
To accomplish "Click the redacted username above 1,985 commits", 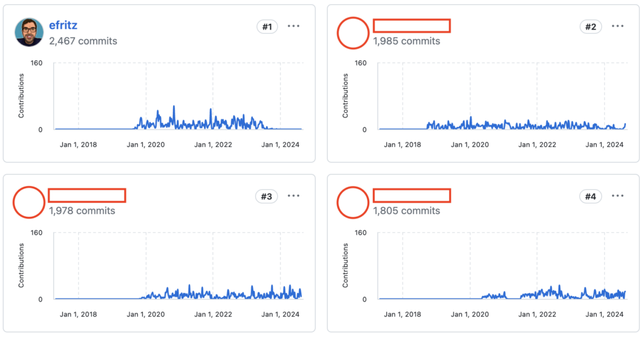I will 411,26.
